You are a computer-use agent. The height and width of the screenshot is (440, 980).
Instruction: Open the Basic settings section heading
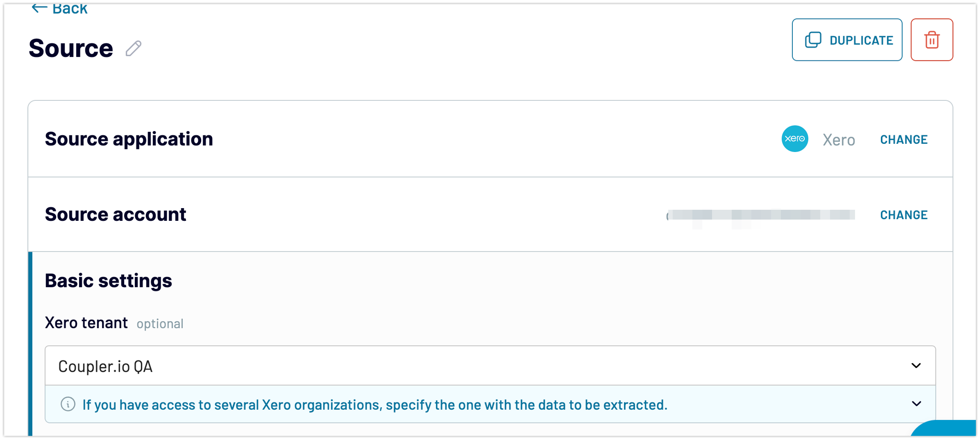[x=108, y=281]
